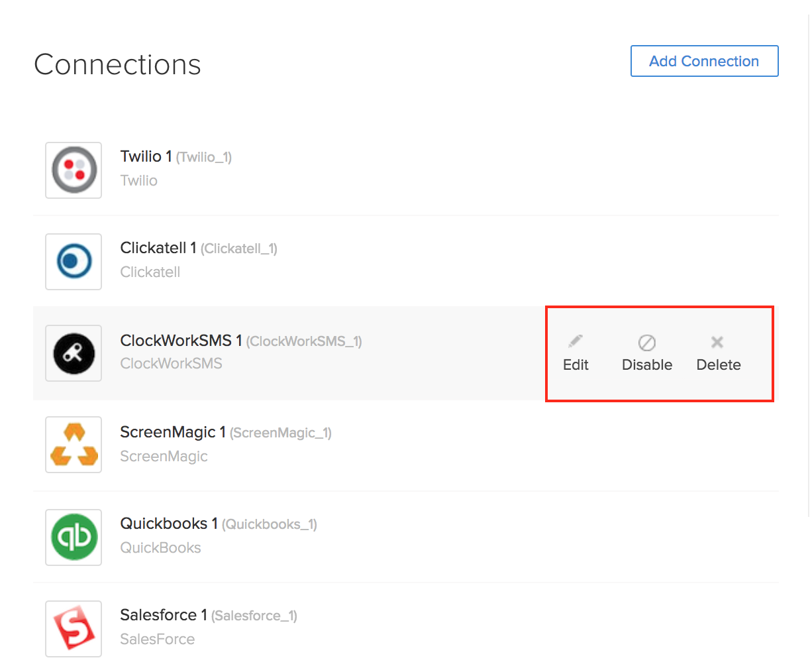The image size is (812, 672).
Task: Click the Delete X icon
Action: (717, 342)
